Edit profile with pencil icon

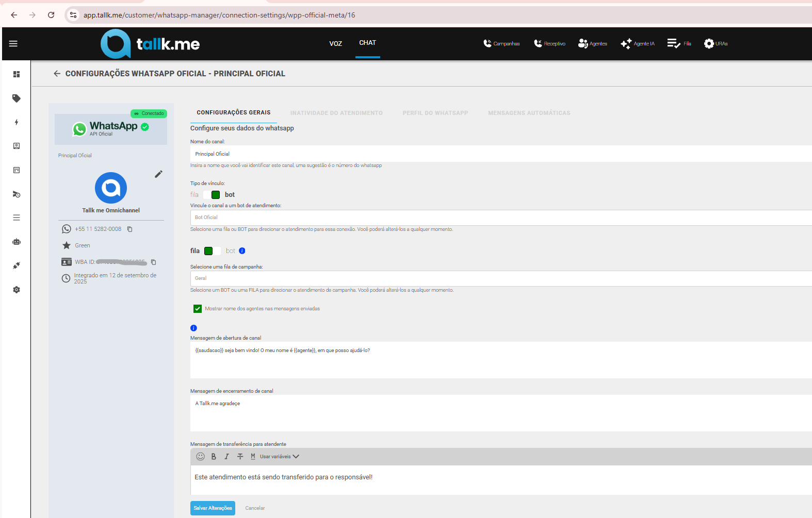point(158,174)
